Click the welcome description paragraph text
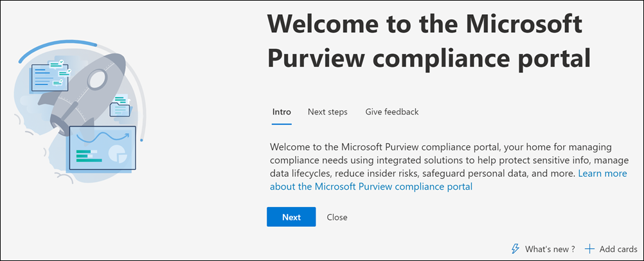Image resolution: width=644 pixels, height=261 pixels. 449,167
